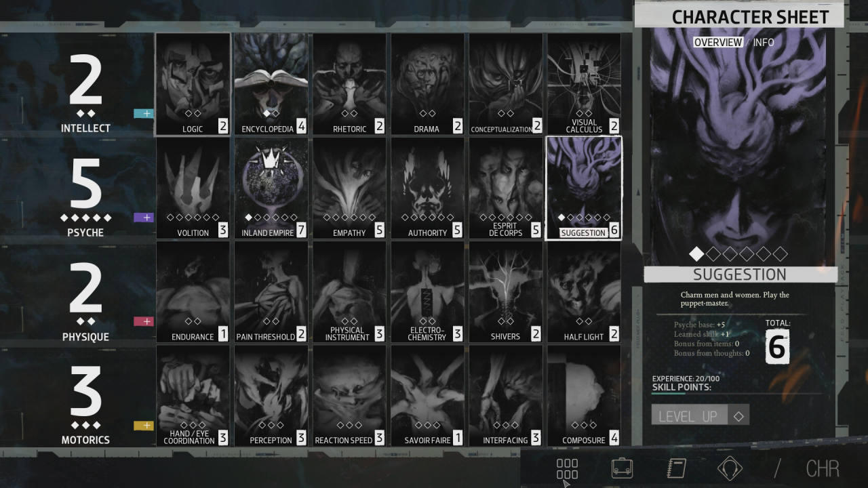Click the red plus button for Physique
The image size is (868, 488).
(144, 321)
